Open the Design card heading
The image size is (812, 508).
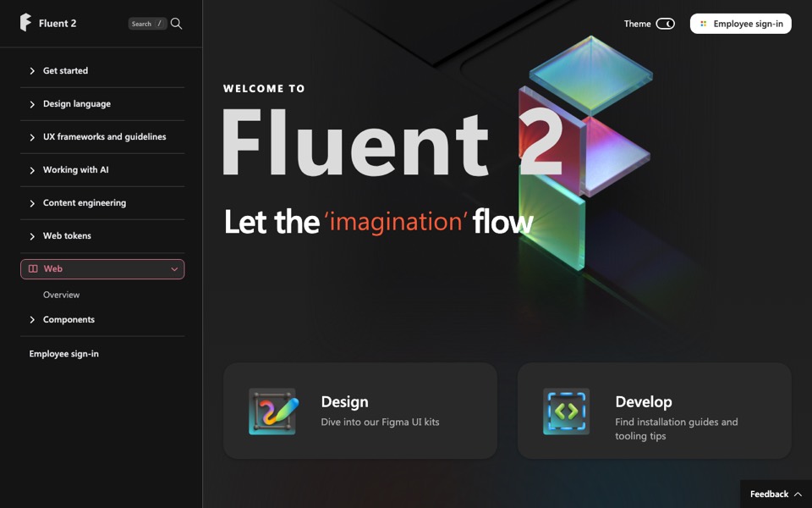click(344, 401)
